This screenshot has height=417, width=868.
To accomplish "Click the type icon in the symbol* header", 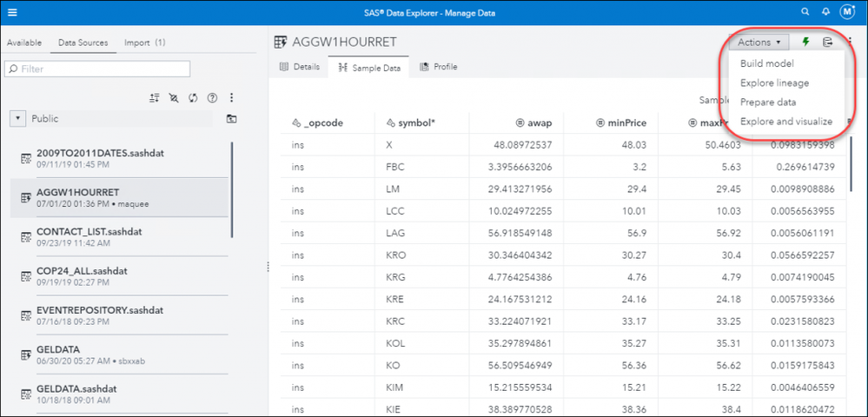I will pos(391,123).
